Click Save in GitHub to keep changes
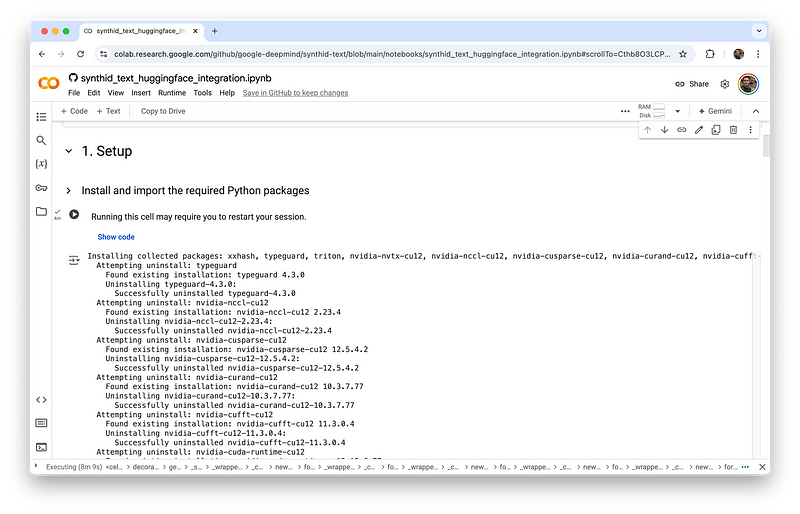Image resolution: width=800 pixels, height=514 pixels. coord(295,93)
